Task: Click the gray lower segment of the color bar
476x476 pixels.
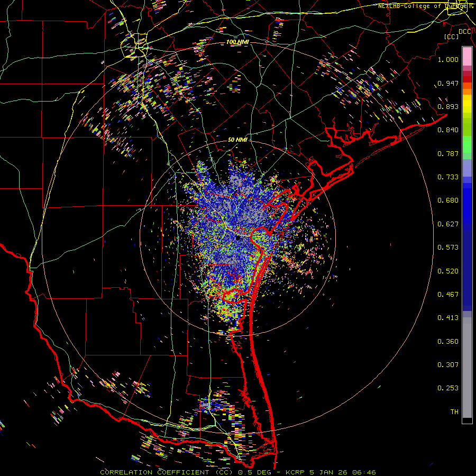Action: point(467,368)
